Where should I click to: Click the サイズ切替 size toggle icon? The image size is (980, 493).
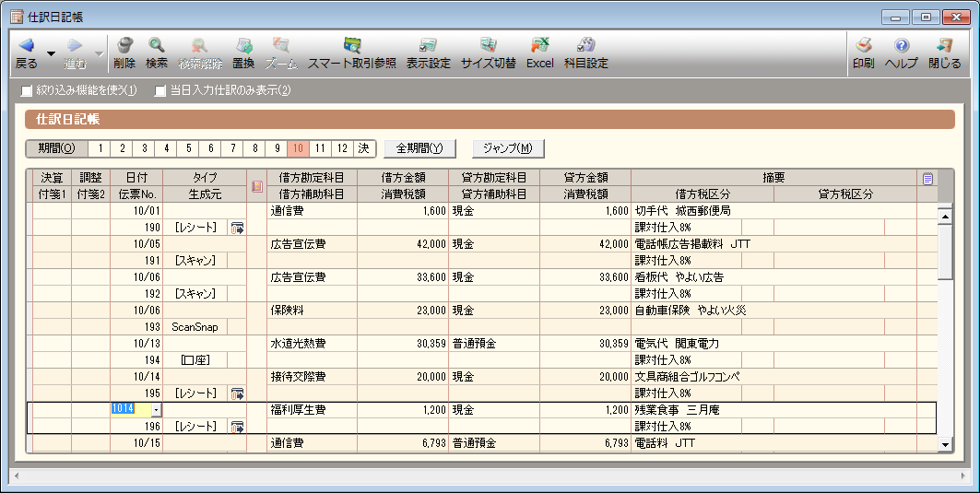pos(488,53)
